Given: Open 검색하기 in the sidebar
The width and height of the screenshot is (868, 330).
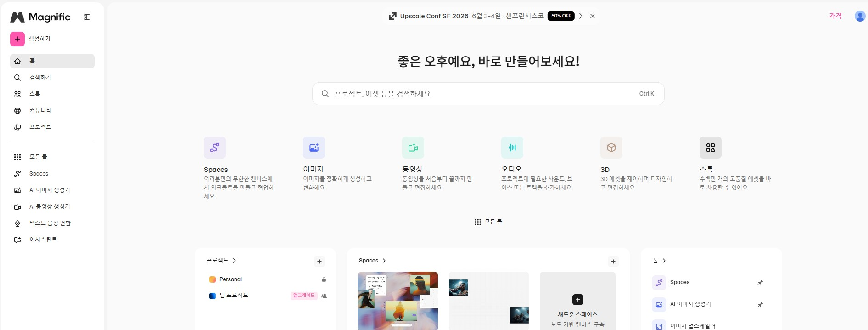Looking at the screenshot, I should (x=52, y=78).
